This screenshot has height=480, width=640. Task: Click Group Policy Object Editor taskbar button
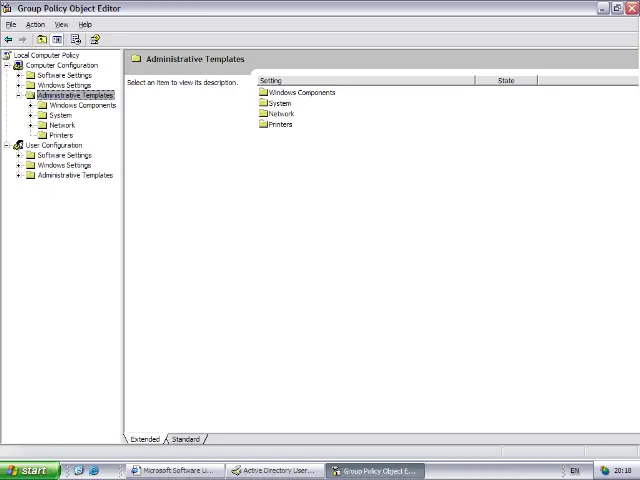point(376,471)
